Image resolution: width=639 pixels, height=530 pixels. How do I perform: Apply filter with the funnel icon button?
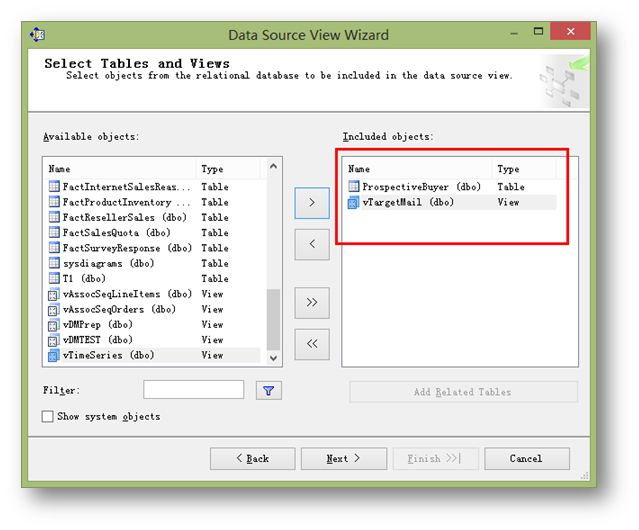click(269, 391)
